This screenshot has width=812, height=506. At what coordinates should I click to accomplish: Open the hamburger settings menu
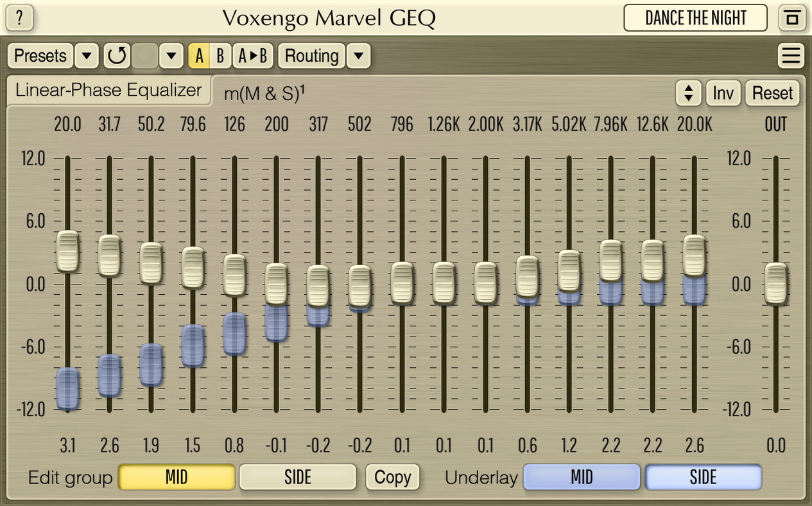[791, 56]
